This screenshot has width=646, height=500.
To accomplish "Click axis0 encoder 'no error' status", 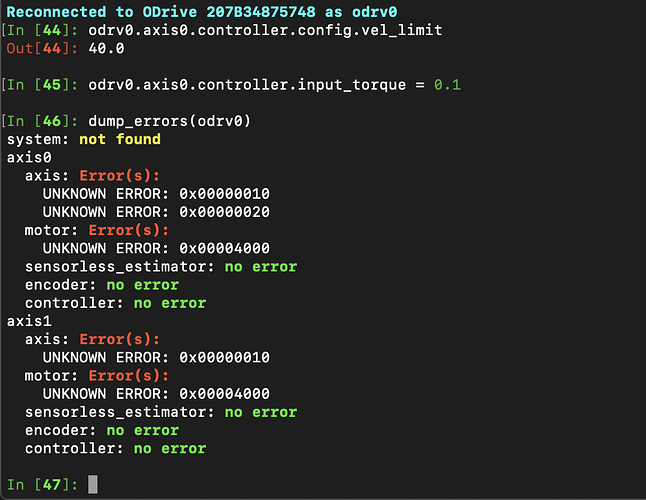I will (143, 285).
